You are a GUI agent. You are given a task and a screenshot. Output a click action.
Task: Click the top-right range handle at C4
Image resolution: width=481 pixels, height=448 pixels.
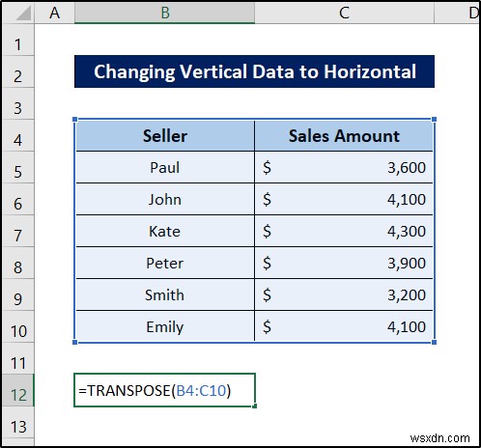(434, 120)
